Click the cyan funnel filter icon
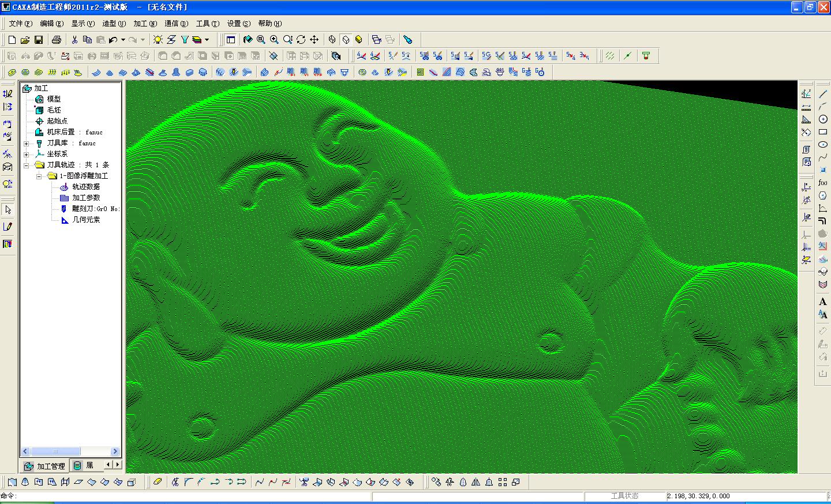 click(185, 40)
